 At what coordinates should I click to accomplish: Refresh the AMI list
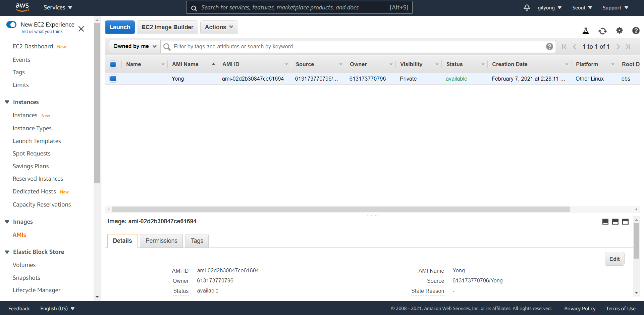pyautogui.click(x=602, y=31)
